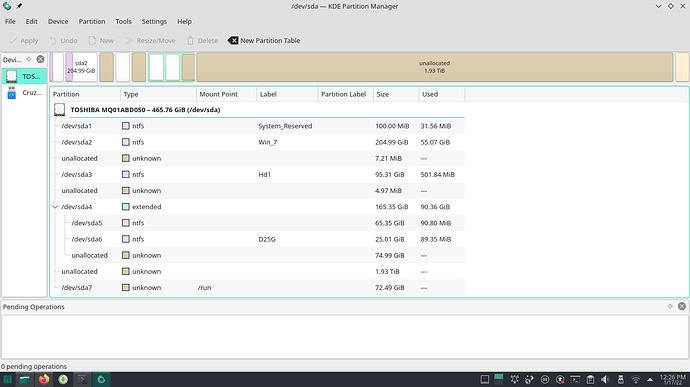Viewport: 690px width, 387px height.
Task: Click the ntfs type icon for /dev/sda1
Action: click(x=126, y=126)
